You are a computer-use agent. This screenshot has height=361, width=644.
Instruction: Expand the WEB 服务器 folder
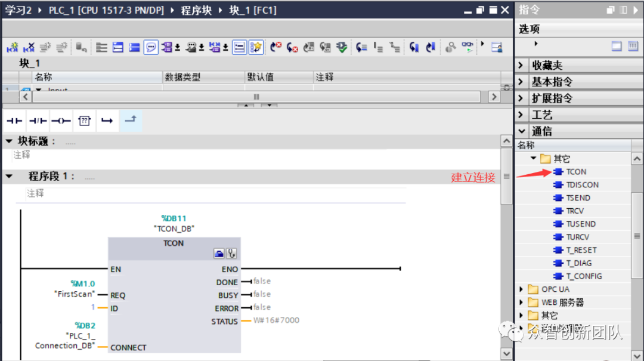click(x=521, y=302)
